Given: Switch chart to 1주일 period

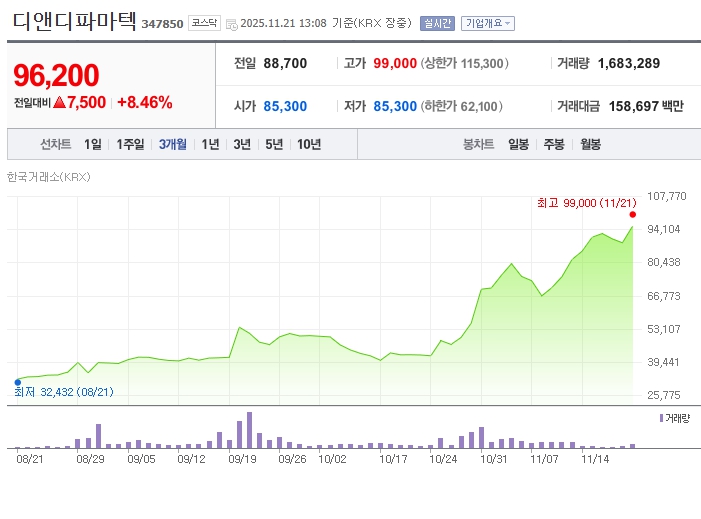Looking at the screenshot, I should click(x=130, y=144).
